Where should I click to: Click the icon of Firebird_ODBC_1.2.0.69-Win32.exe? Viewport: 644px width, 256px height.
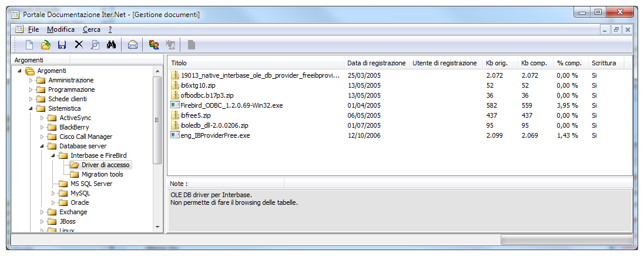175,105
